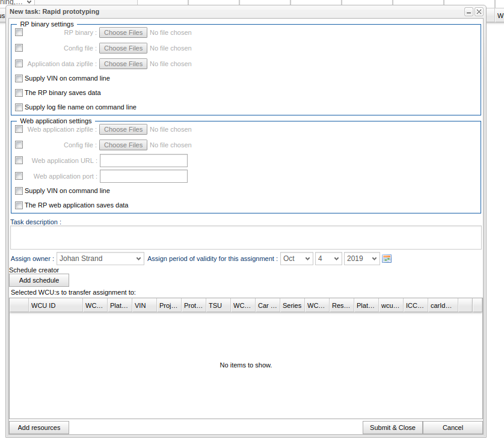The image size is (504, 448).
Task: Open the year dropdown showing 2019
Action: pos(361,259)
